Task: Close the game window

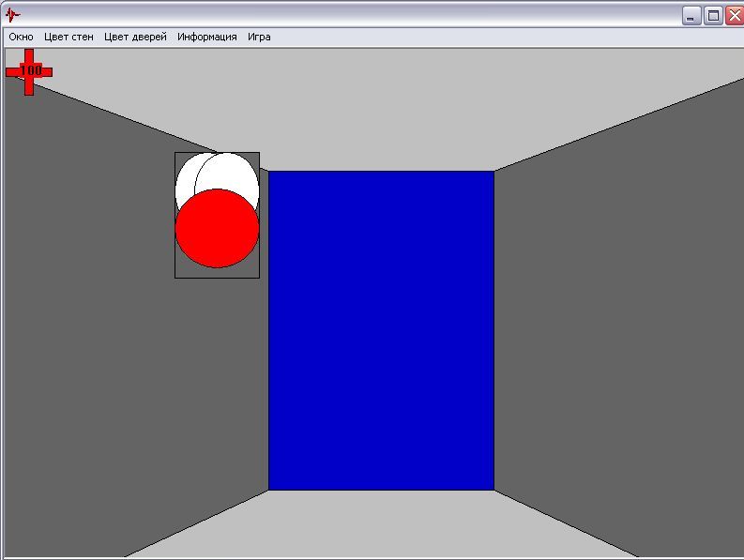Action: [733, 15]
